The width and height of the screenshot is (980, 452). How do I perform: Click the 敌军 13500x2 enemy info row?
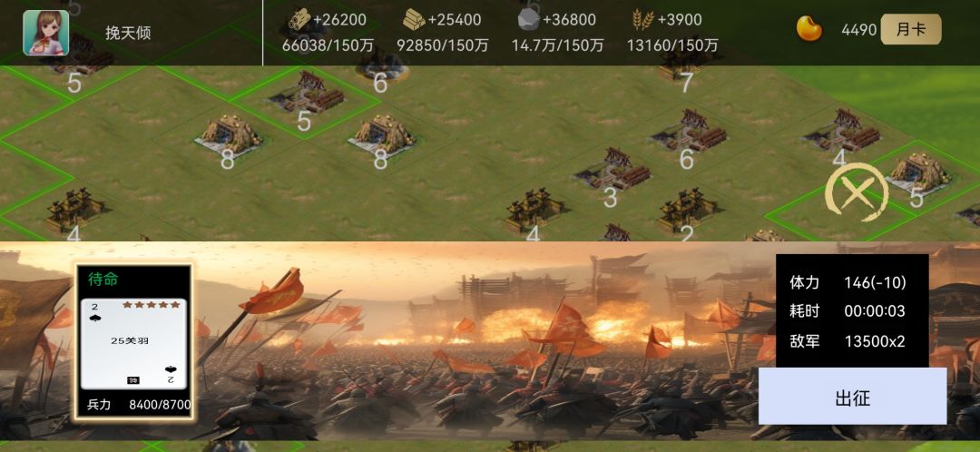(x=847, y=341)
